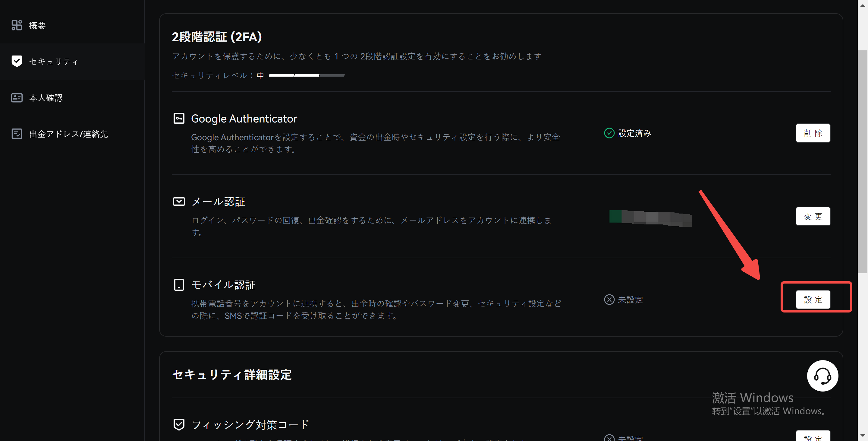The height and width of the screenshot is (441, 868).
Task: Open the 概要 menu item
Action: pyautogui.click(x=37, y=25)
